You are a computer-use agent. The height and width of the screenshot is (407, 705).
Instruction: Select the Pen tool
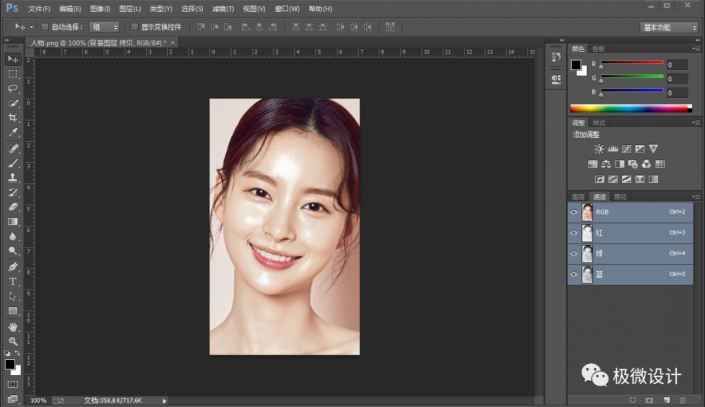pyautogui.click(x=14, y=267)
